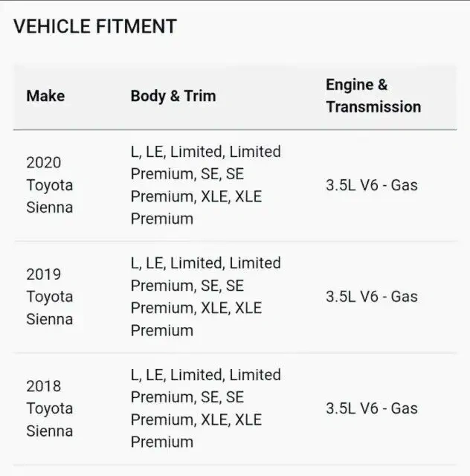Click Sienna text in the 2018 row

pyautogui.click(x=49, y=431)
